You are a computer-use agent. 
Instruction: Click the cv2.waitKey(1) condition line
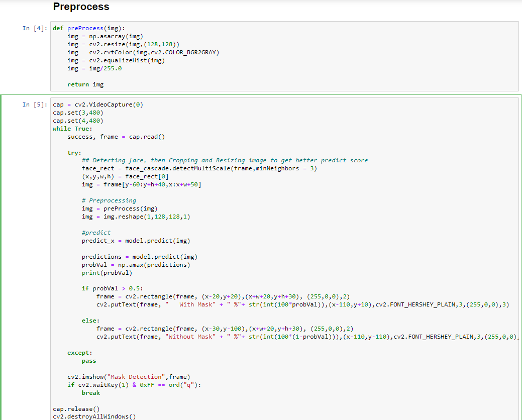(x=134, y=385)
